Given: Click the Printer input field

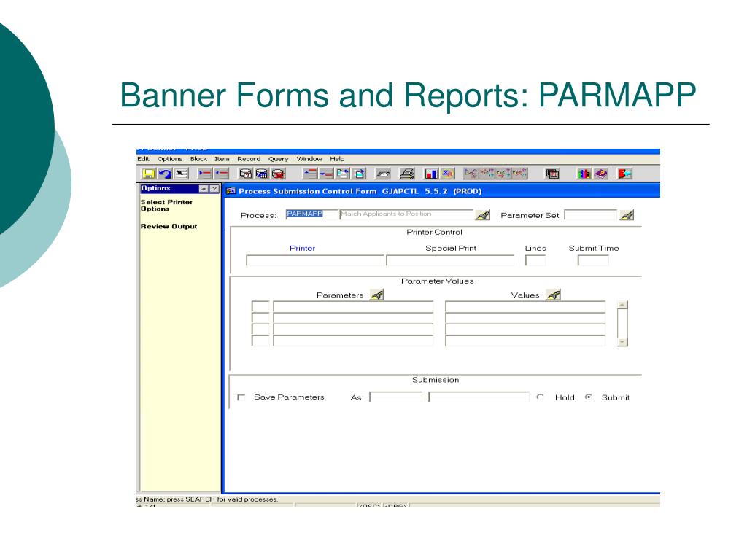Looking at the screenshot, I should pyautogui.click(x=315, y=260).
